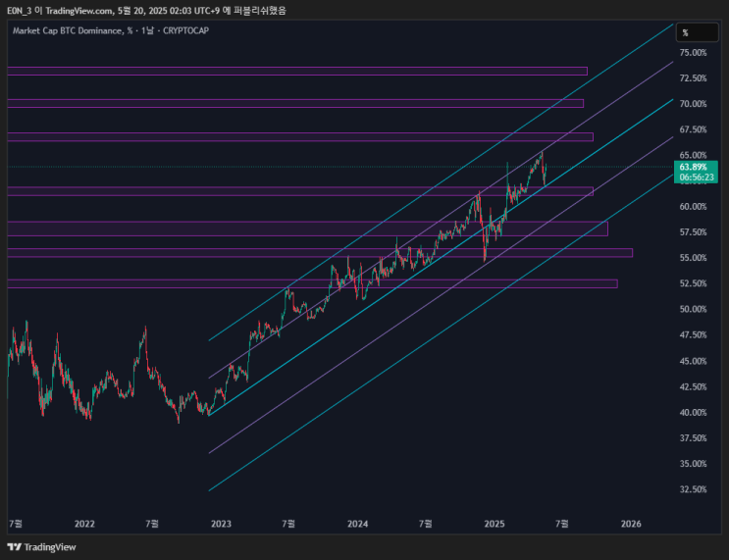This screenshot has height=560, width=729.
Task: Select the 63.89% current price label
Action: click(x=694, y=167)
